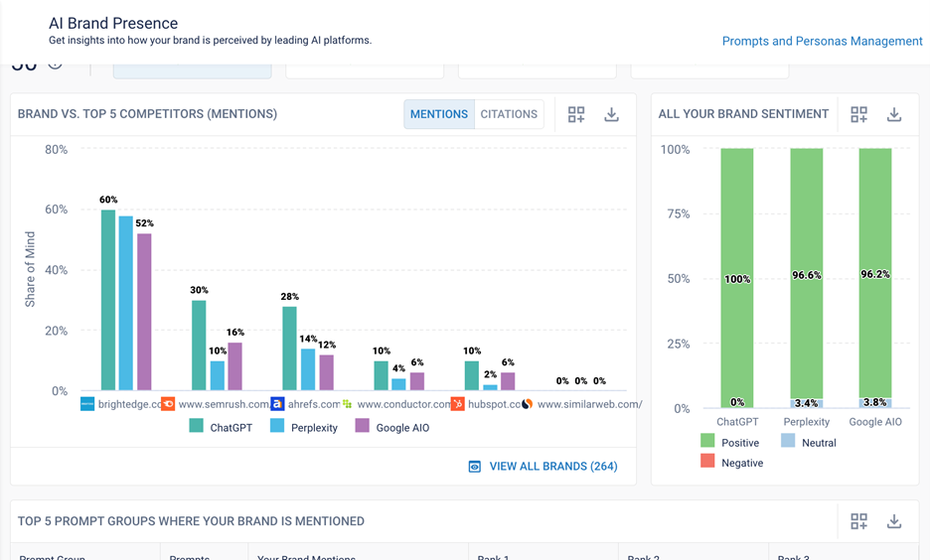Click the eye icon beside View All Brands
The image size is (930, 560).
point(475,467)
